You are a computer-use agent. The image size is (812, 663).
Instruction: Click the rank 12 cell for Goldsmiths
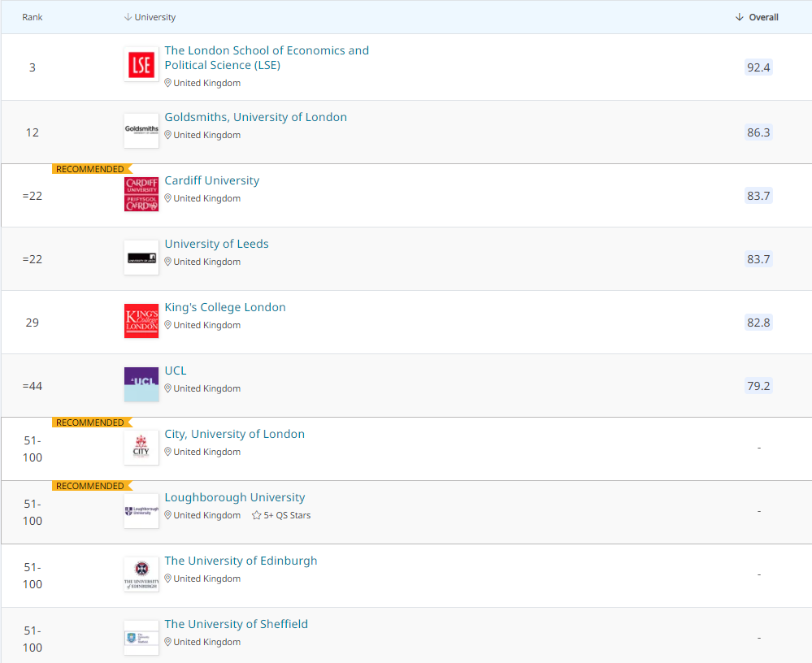pyautogui.click(x=33, y=132)
